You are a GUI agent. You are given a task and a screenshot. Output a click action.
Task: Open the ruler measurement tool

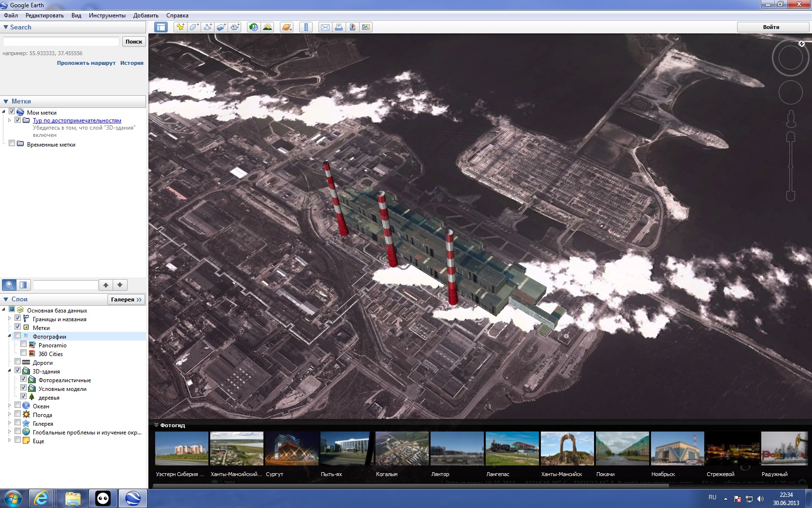pyautogui.click(x=306, y=27)
